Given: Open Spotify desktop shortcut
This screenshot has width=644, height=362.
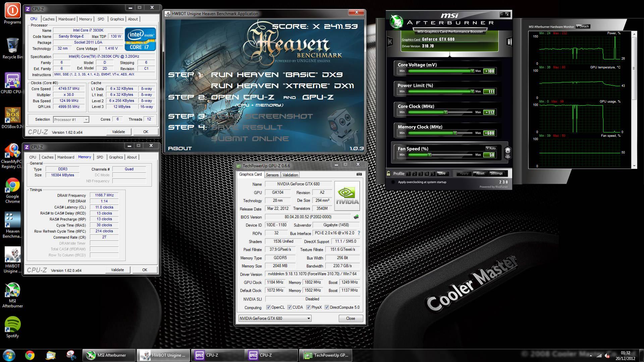Looking at the screenshot, I should click(x=12, y=327).
